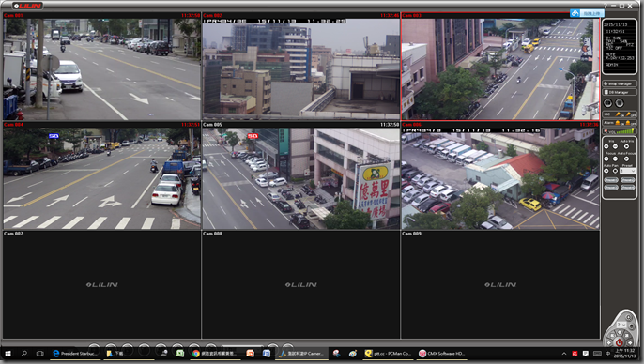Click the LILIN logo in the title bar
Image resolution: width=644 pixels, height=364 pixels.
[x=27, y=6]
